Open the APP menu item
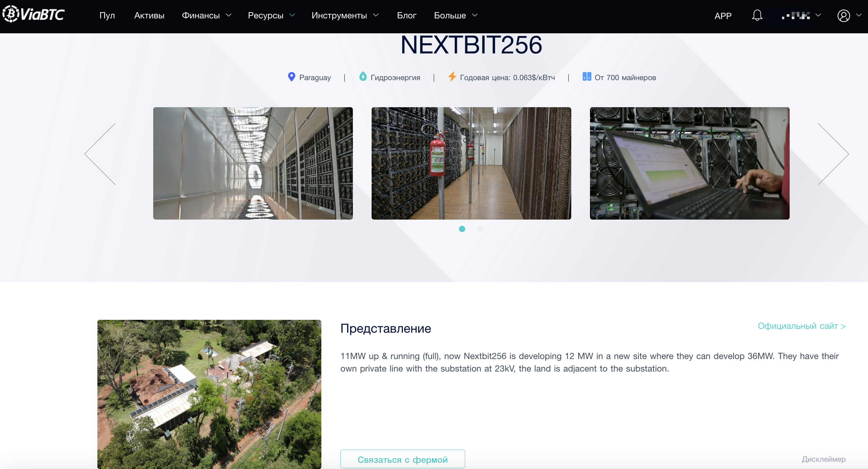The image size is (868, 469). 723,16
